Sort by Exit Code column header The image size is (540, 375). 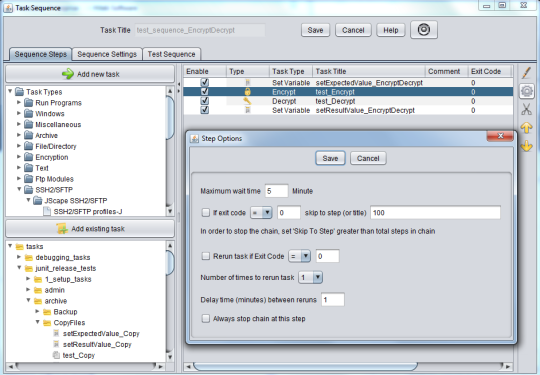(489, 71)
